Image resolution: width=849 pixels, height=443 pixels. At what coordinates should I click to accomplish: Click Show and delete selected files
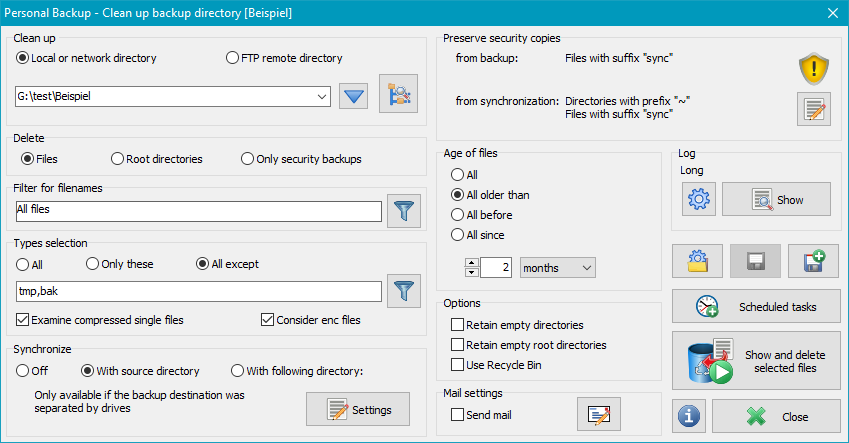tap(756, 361)
